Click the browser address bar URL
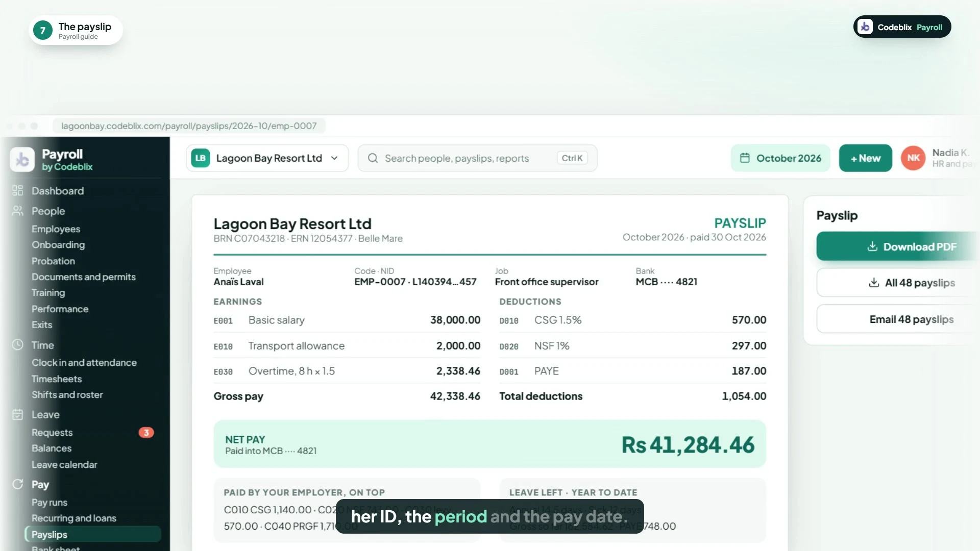Viewport: 980px width, 551px height. [189, 126]
